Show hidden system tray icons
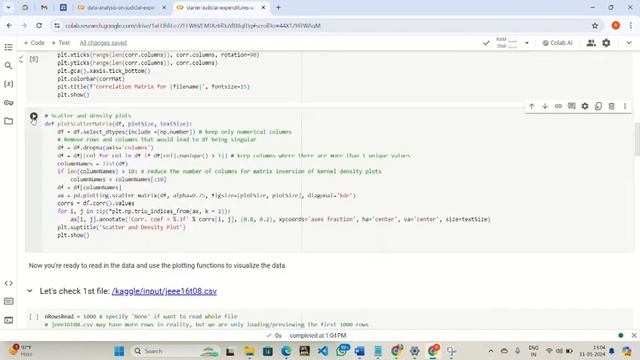 (491, 351)
